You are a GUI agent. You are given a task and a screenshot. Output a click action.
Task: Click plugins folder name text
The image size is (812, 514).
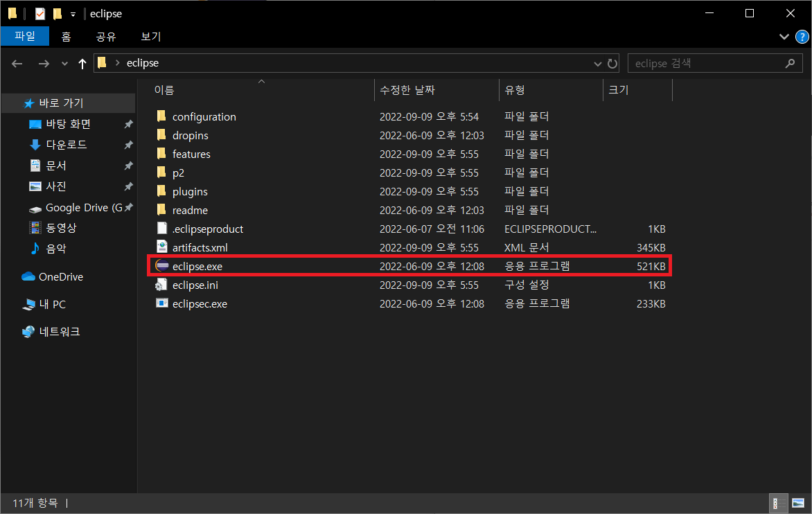(x=190, y=191)
